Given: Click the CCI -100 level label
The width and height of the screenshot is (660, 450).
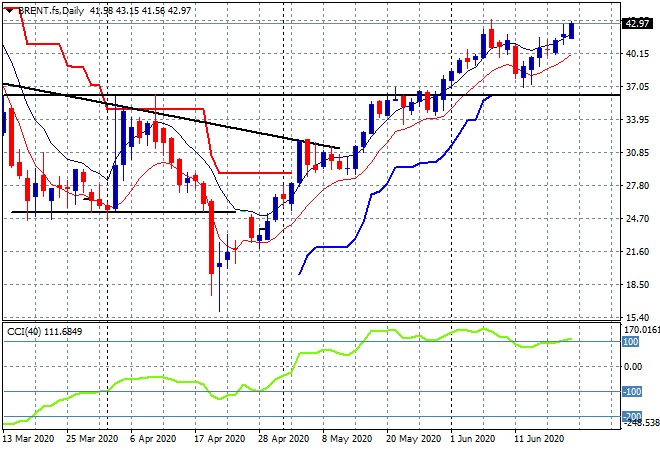Looking at the screenshot, I should pos(632,392).
